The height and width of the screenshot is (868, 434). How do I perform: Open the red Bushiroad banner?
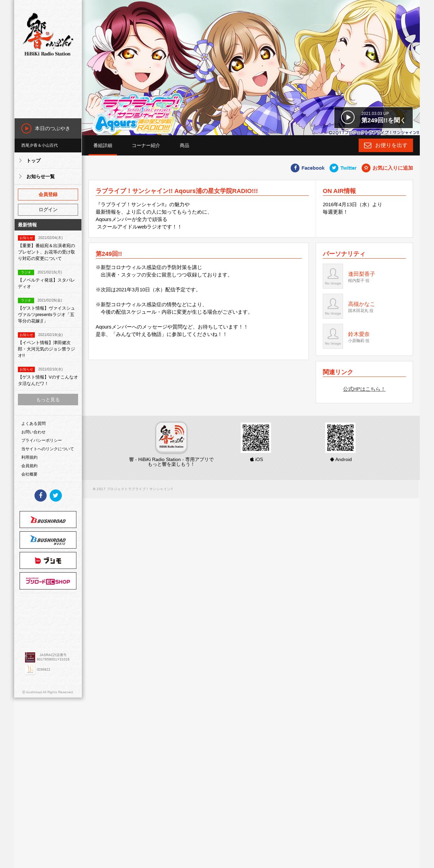48,520
